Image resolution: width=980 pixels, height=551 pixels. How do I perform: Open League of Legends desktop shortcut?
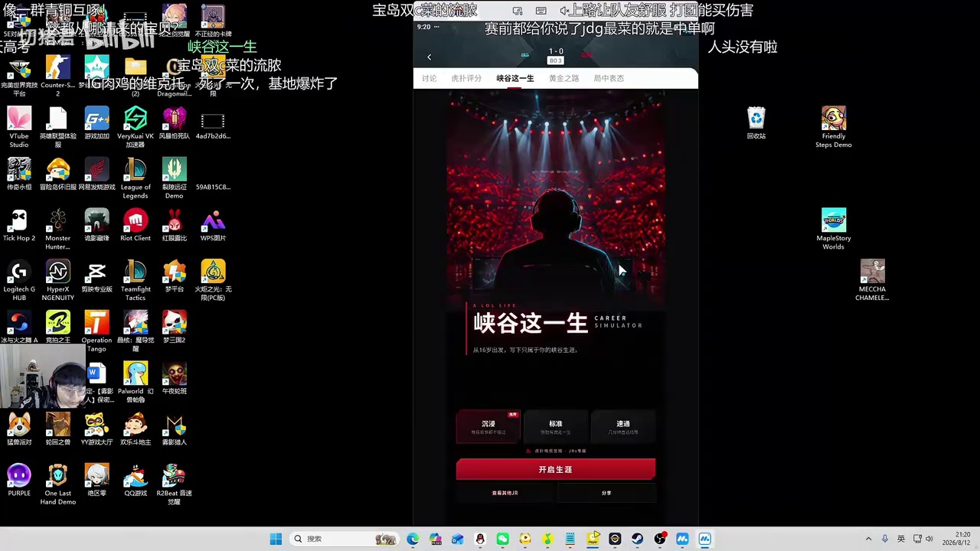(x=136, y=178)
